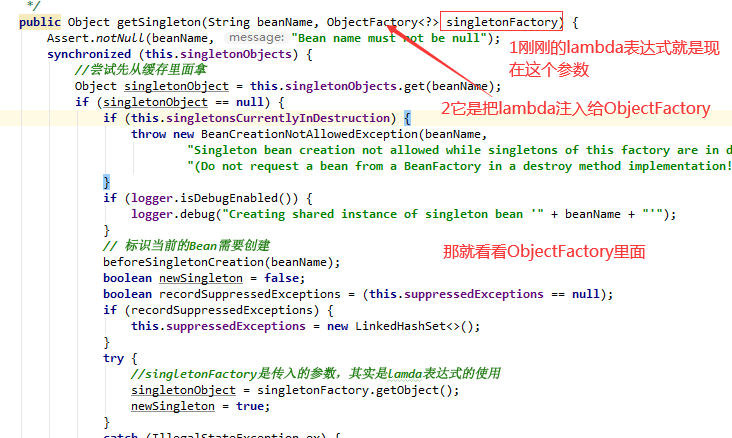The height and width of the screenshot is (438, 732).
Task: Select the notNull method call
Action: tap(120, 38)
